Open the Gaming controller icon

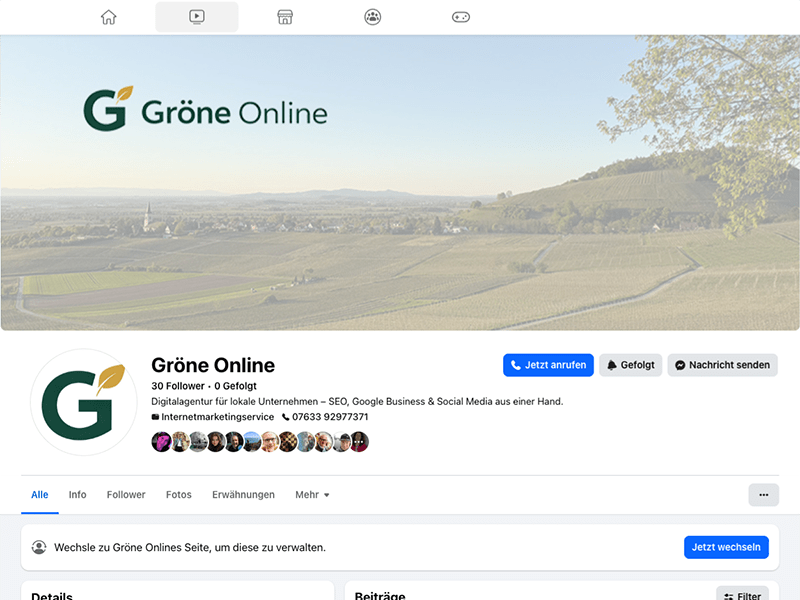pos(461,17)
